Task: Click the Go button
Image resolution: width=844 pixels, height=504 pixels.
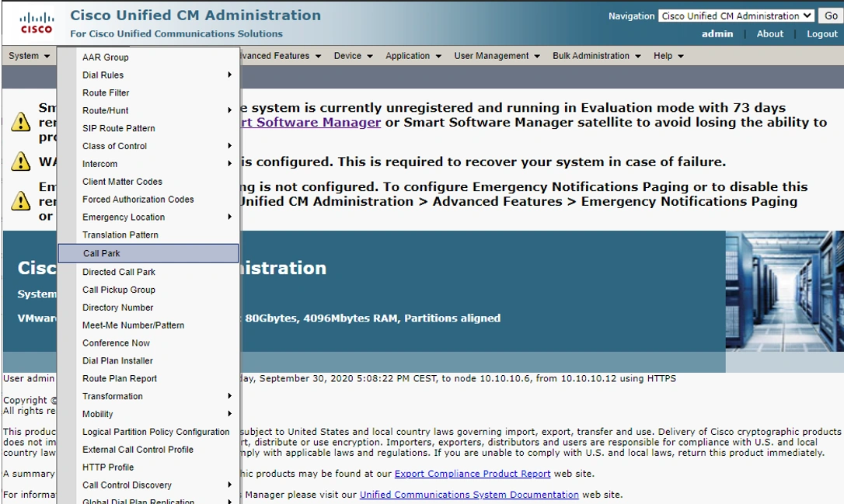Action: point(831,16)
